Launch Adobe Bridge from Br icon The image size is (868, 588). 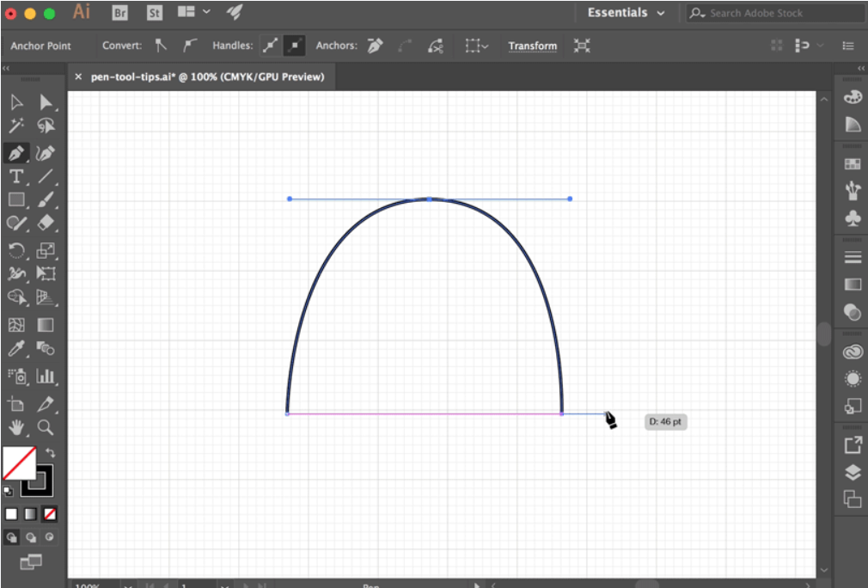(119, 13)
